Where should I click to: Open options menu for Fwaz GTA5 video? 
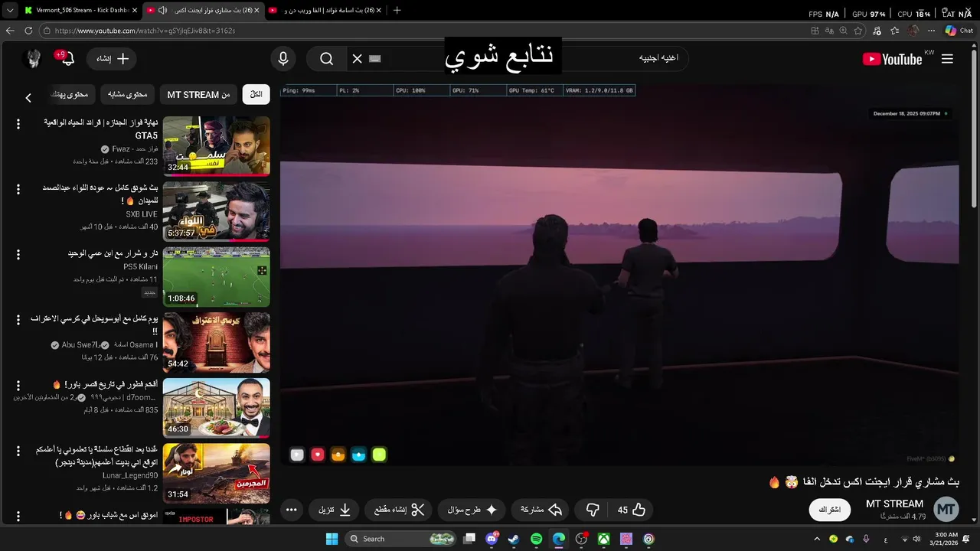[x=18, y=123]
